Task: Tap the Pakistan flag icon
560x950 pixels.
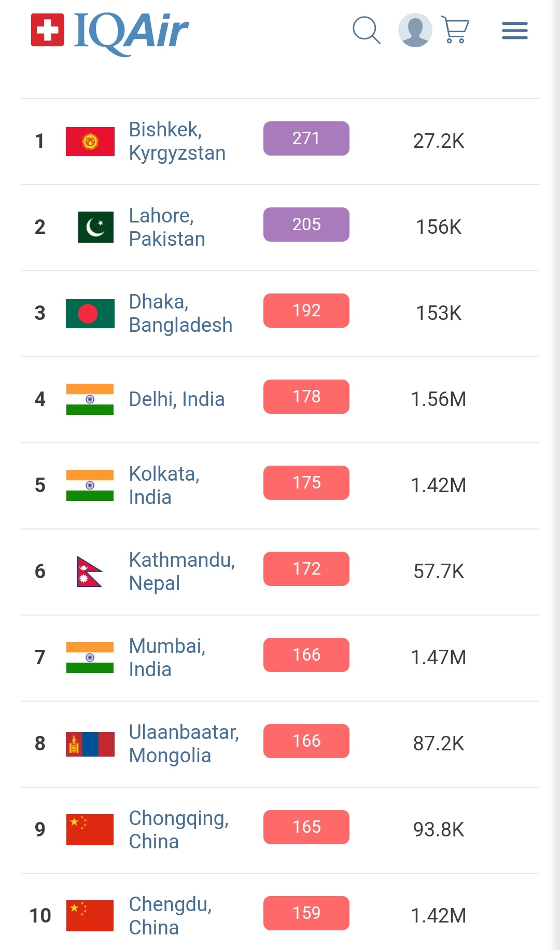Action: pos(96,227)
